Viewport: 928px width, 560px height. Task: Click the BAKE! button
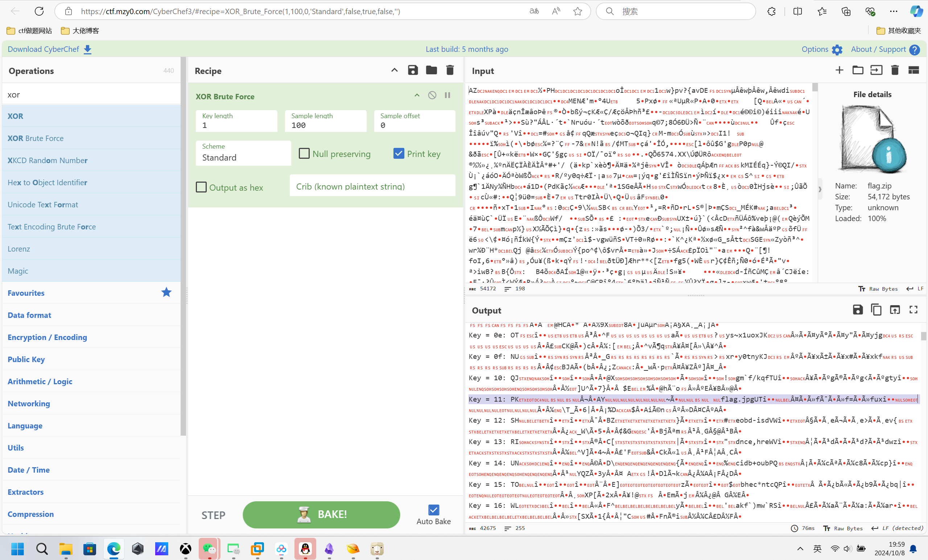tap(321, 514)
